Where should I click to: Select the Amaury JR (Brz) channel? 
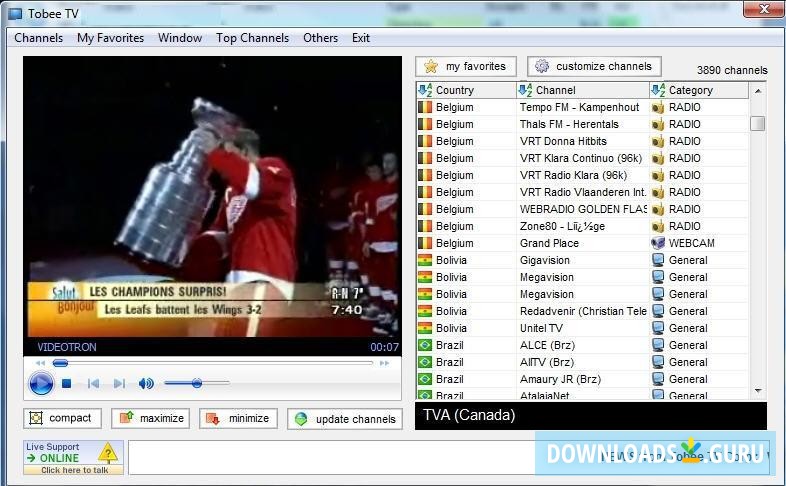point(582,380)
